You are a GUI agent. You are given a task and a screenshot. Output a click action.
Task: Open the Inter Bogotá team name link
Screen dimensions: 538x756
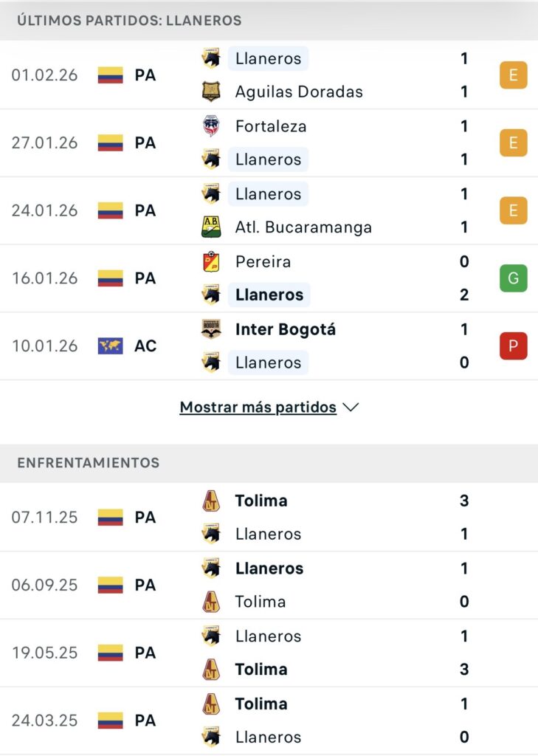tap(285, 329)
